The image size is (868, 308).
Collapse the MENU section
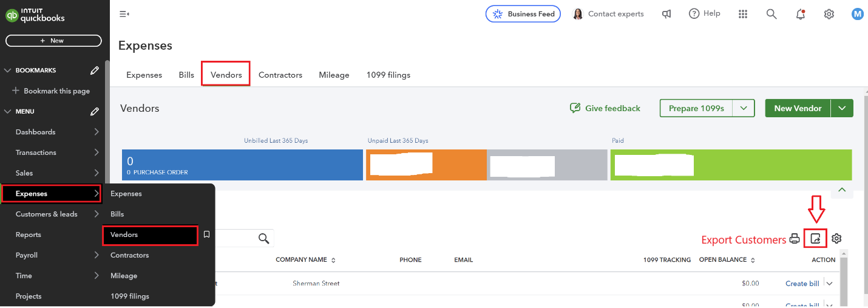coord(8,111)
